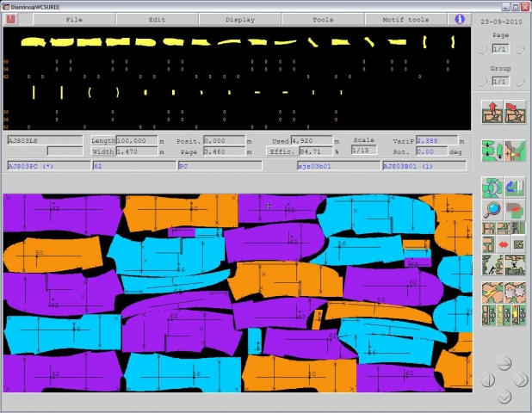This screenshot has width=532, height=413.
Task: Click the red double-arrow icon in toolbar
Action: tap(503, 244)
